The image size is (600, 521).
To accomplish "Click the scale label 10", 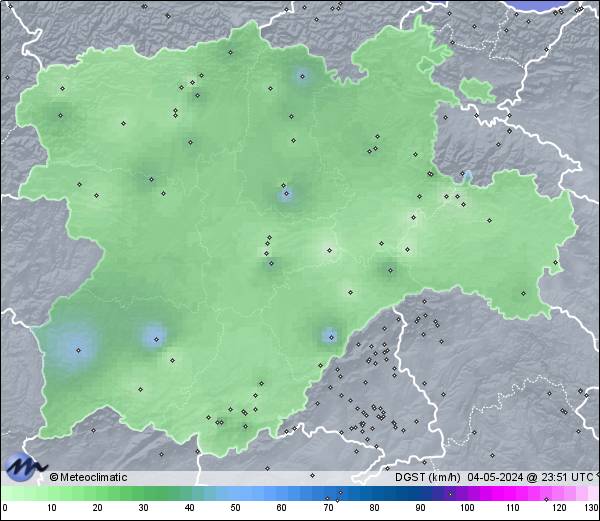I will (52, 508).
